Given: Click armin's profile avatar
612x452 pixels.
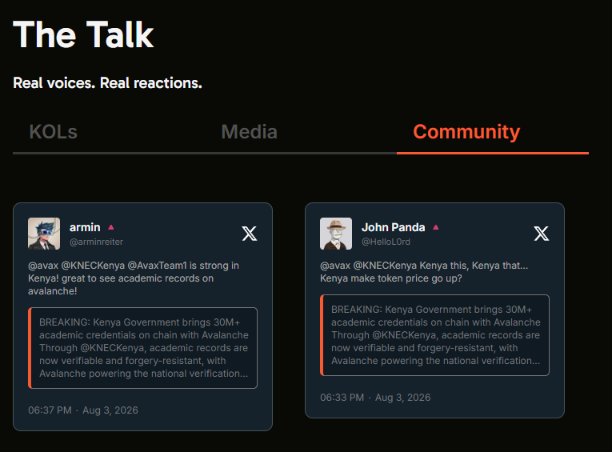Looking at the screenshot, I should [x=44, y=234].
